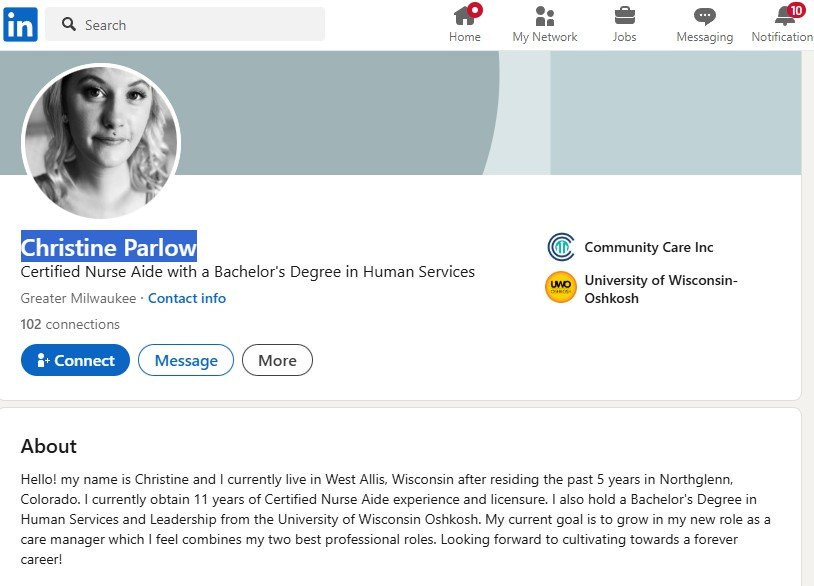Image resolution: width=814 pixels, height=586 pixels.
Task: View the 102 connections link
Action: (x=70, y=324)
